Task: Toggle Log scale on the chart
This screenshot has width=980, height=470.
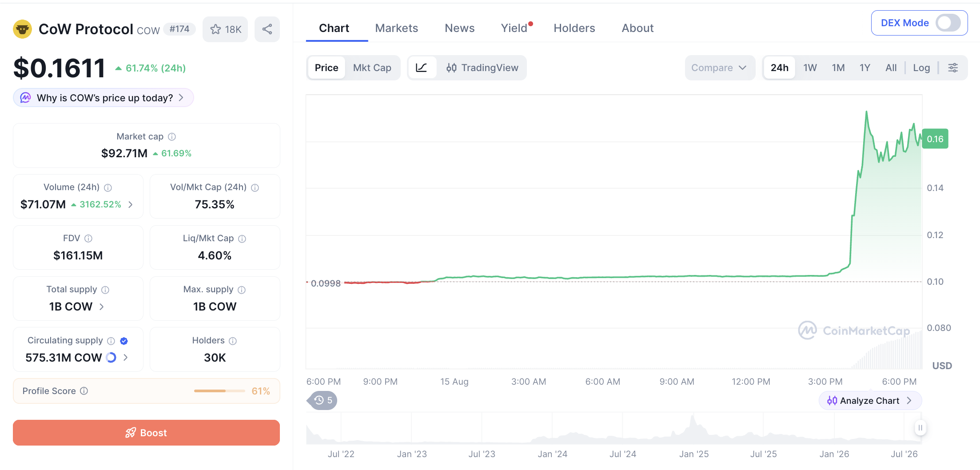Action: [921, 68]
